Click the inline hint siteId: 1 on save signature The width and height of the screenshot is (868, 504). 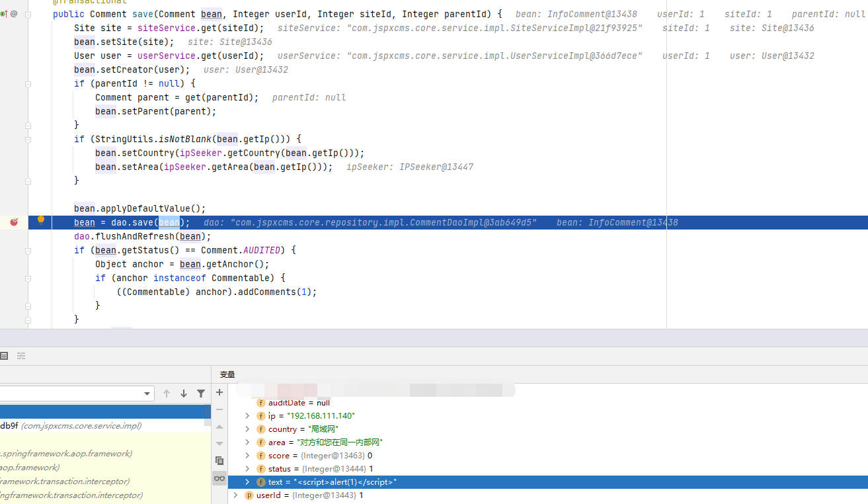(x=748, y=14)
